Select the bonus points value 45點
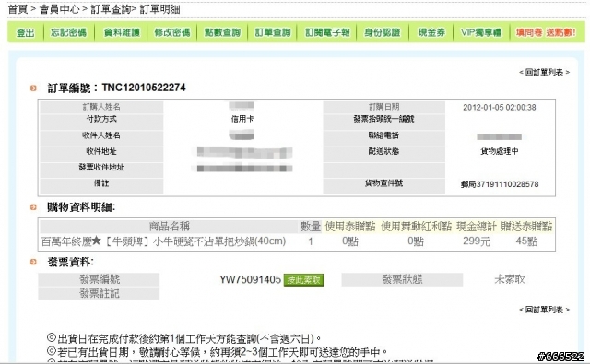This screenshot has width=590, height=364. (526, 241)
